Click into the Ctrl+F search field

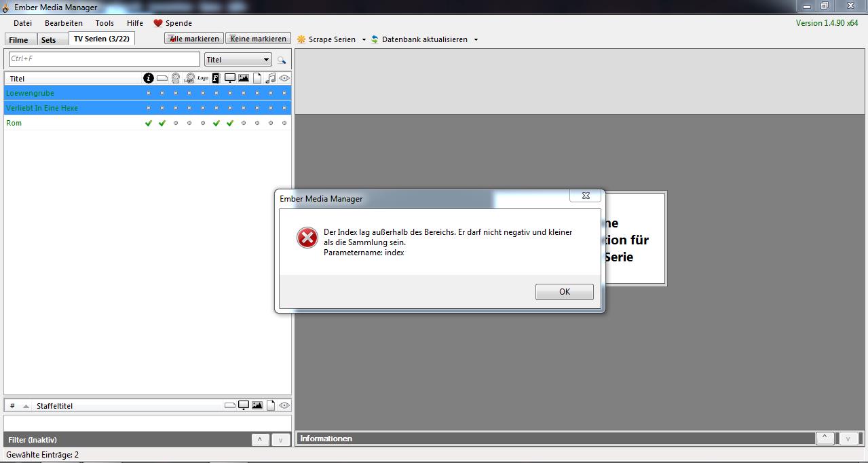[x=105, y=60]
